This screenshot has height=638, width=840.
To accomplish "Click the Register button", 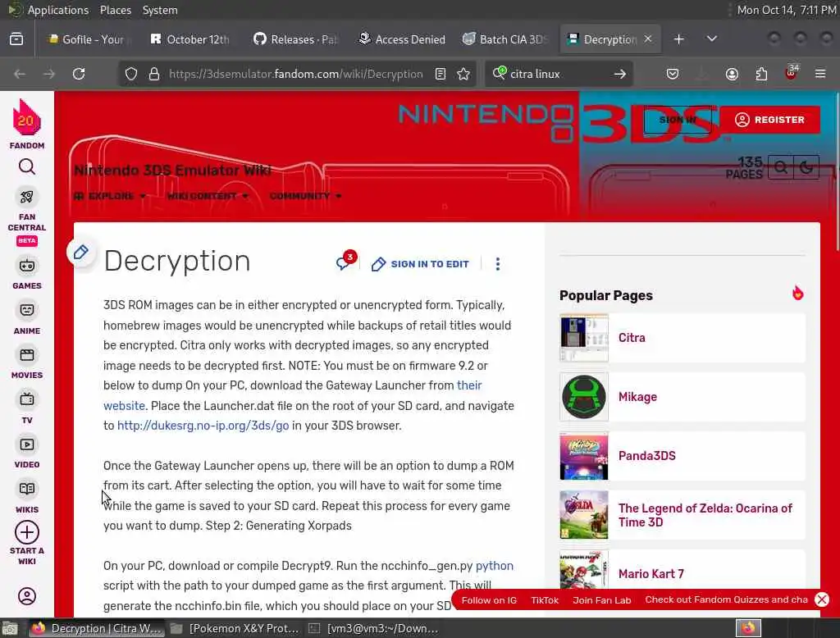I will tap(769, 120).
